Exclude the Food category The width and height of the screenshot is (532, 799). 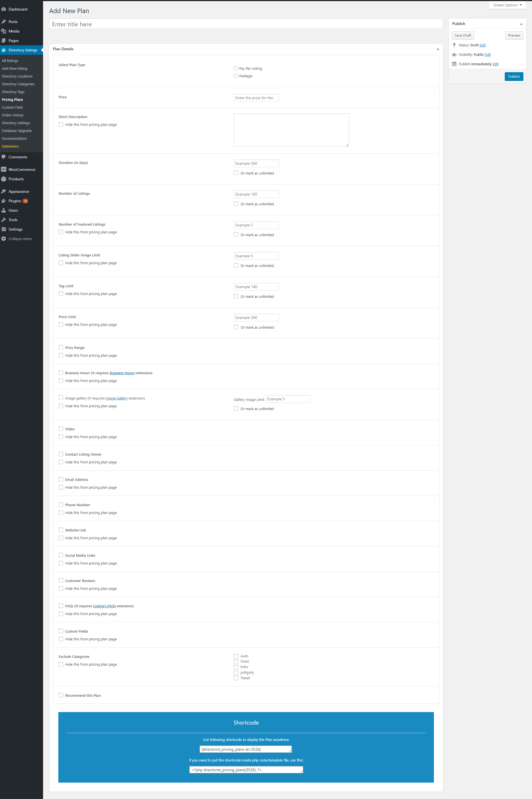coord(236,661)
